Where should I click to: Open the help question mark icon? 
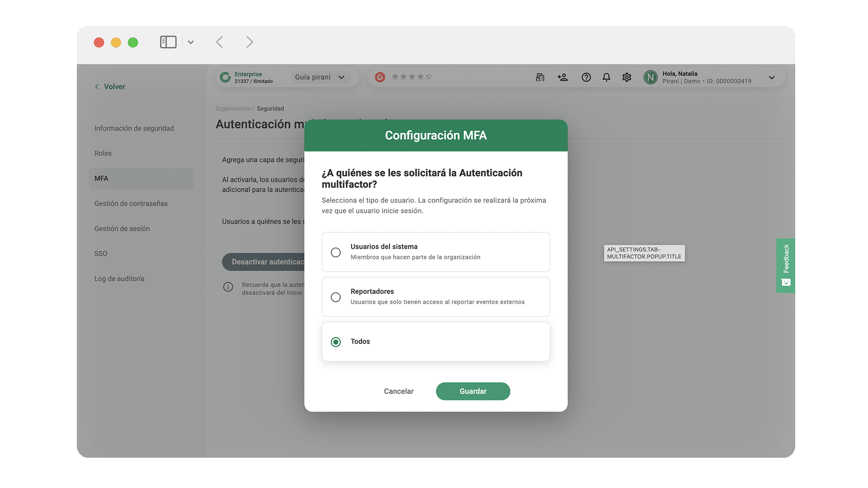(586, 77)
